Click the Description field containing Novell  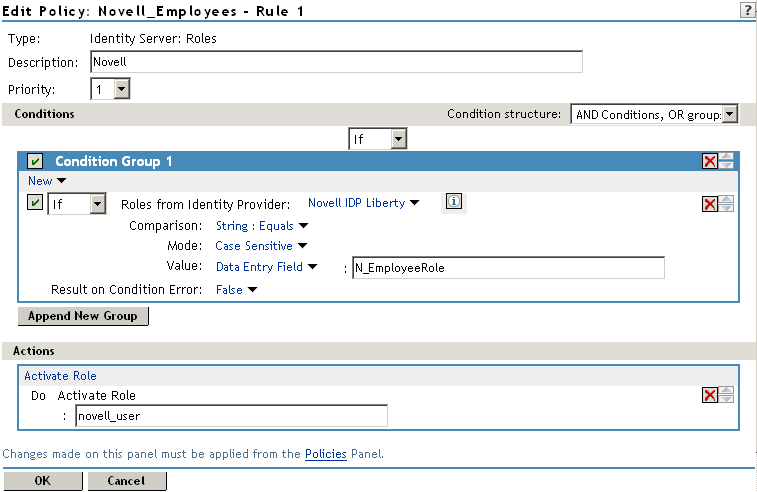[336, 62]
